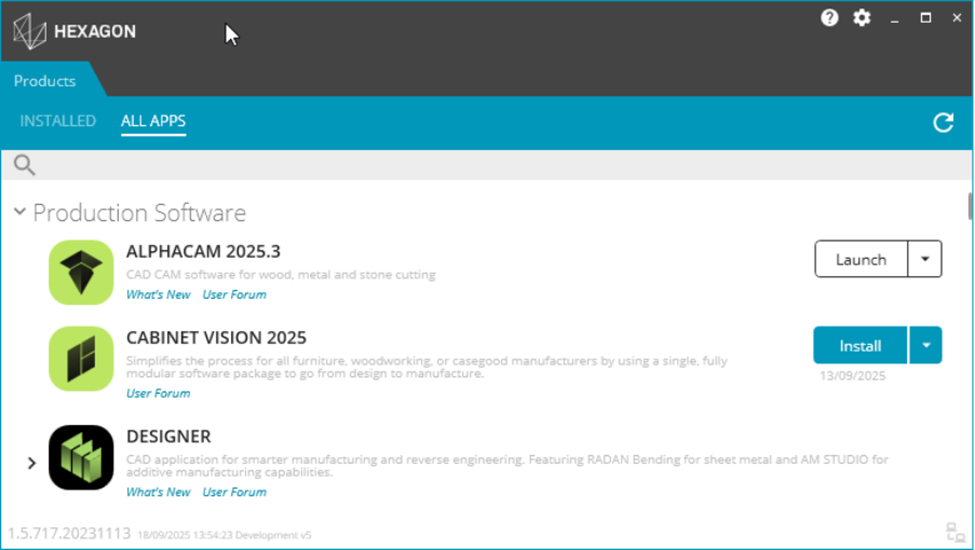Click into the search input field
The width and height of the screenshot is (975, 550).
pos(497,165)
